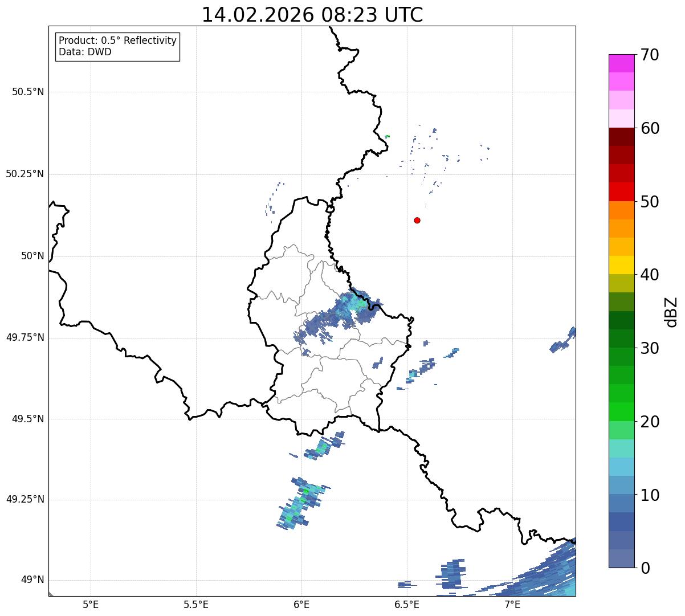This screenshot has height=616, width=685.
Task: Click the colorbar tick label 20
Action: [x=650, y=422]
